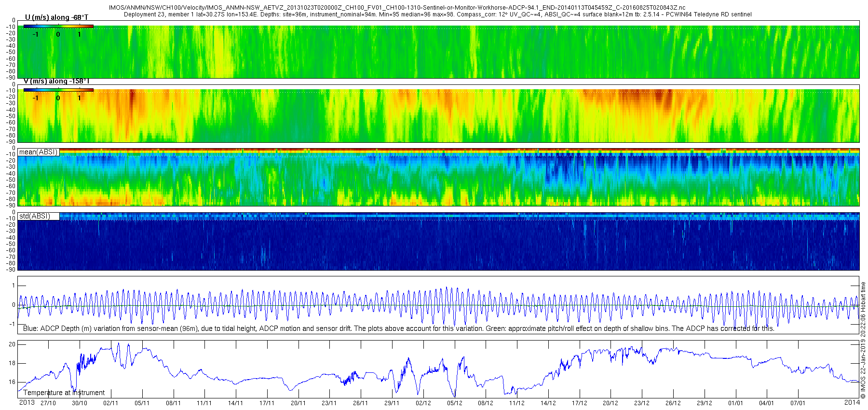The image size is (868, 410).
Task: Click the '29/11' date tick label
Action: pos(392,403)
